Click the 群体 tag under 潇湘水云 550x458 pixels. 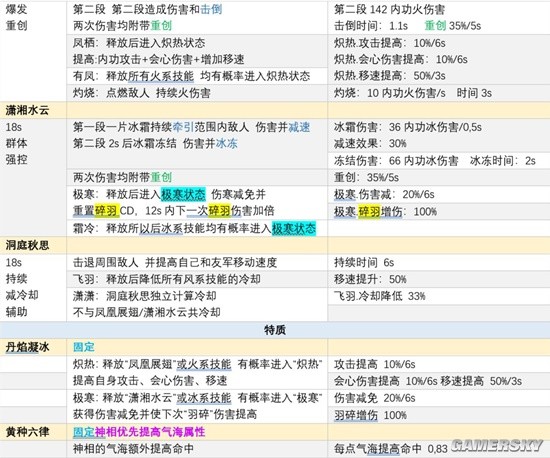point(16,143)
